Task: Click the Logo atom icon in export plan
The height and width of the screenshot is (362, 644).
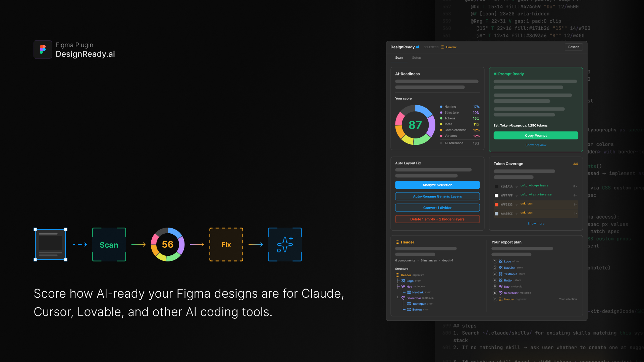Action: 500,261
